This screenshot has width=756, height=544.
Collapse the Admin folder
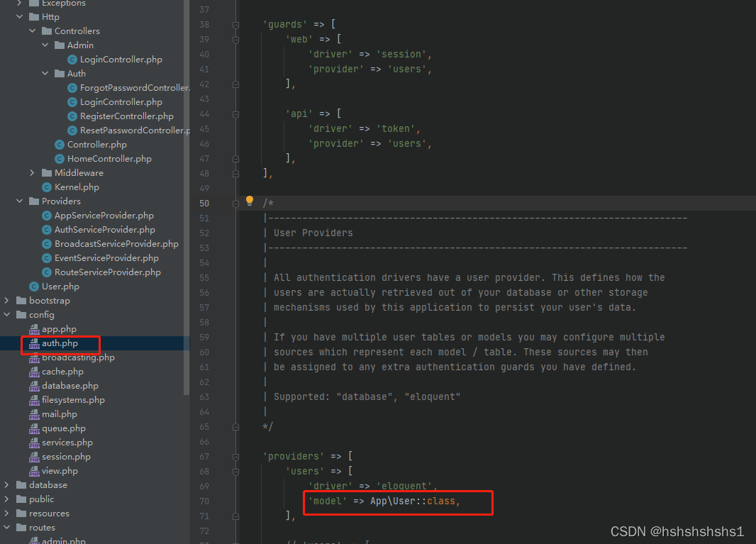pyautogui.click(x=45, y=45)
